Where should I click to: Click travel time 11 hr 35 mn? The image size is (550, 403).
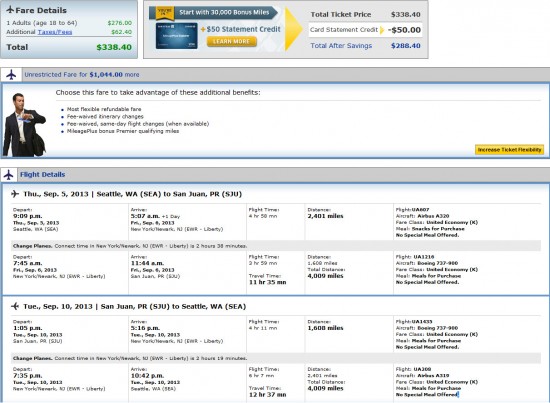click(267, 282)
